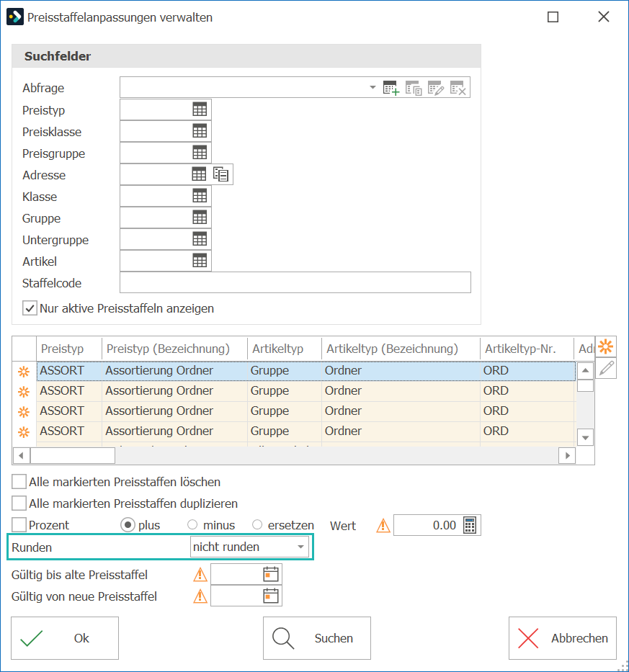Open the calculator icon in Wert field
Screen dimensions: 629x672
470,525
